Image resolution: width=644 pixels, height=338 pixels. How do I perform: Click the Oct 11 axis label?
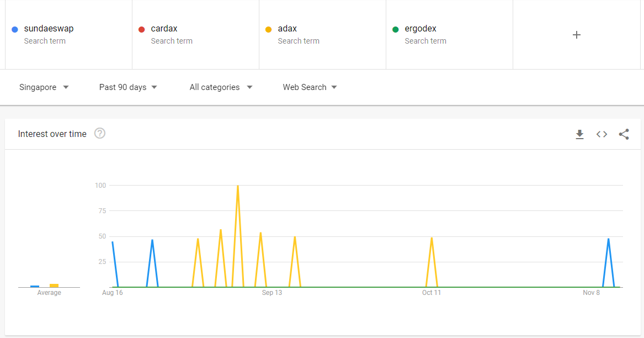[431, 293]
